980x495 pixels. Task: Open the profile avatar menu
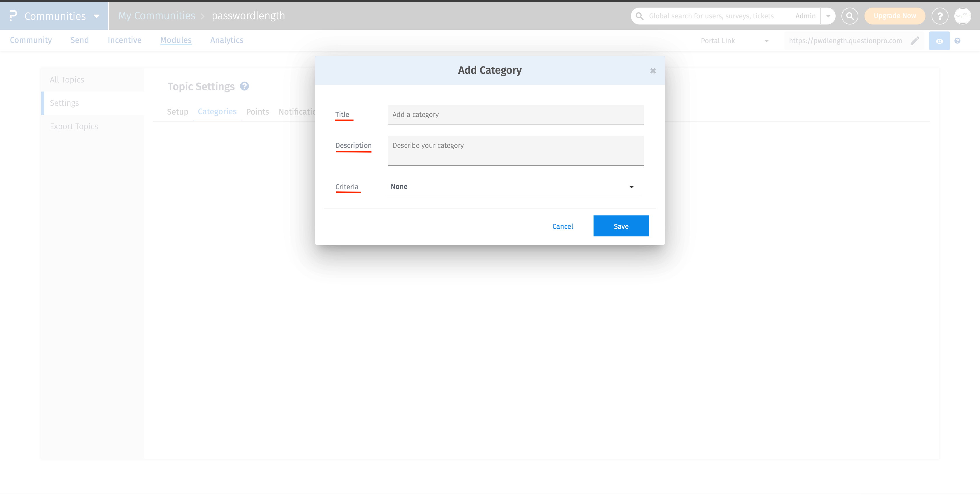[x=963, y=15]
